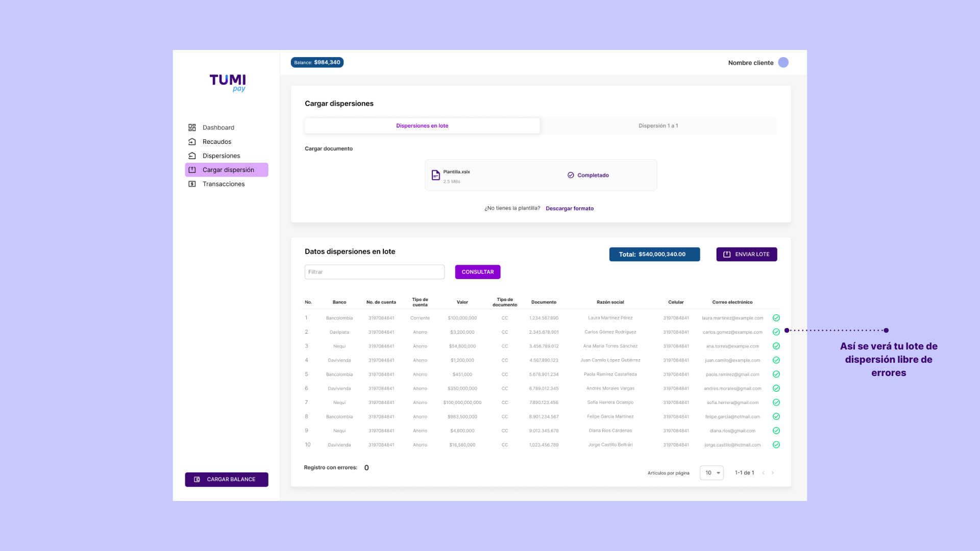Go to previous page with left chevron
980x551 pixels.
tap(763, 473)
